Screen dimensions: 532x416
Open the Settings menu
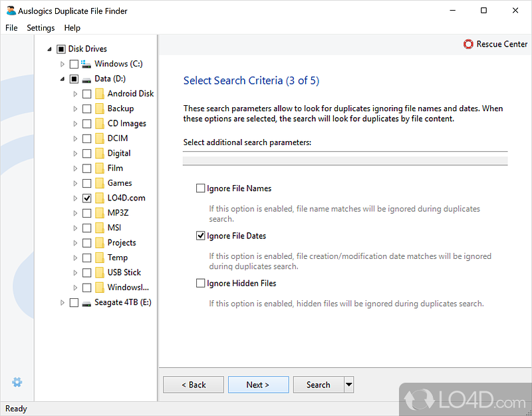point(41,28)
